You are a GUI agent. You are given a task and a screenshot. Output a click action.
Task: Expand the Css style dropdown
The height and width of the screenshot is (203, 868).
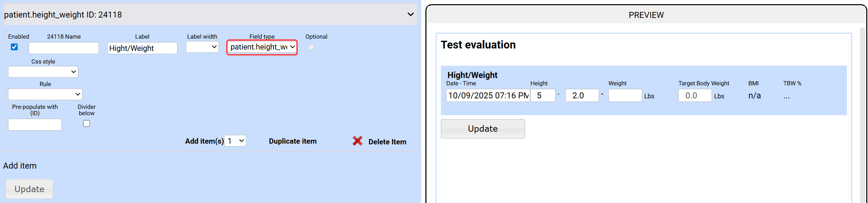43,72
